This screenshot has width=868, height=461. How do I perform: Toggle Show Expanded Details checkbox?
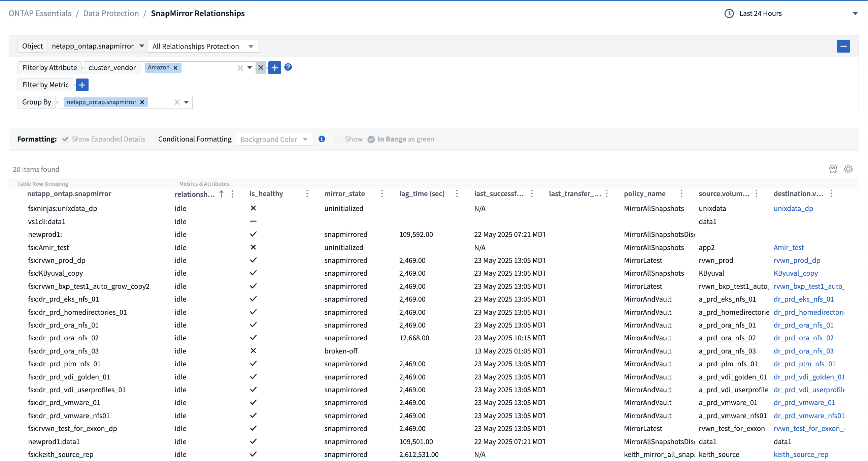click(65, 139)
